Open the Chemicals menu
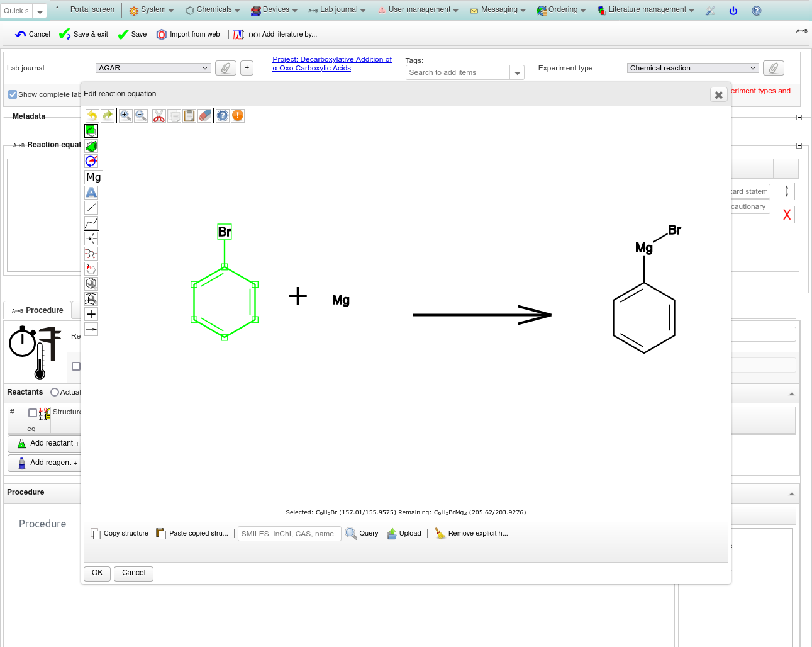The image size is (812, 647). 213,10
